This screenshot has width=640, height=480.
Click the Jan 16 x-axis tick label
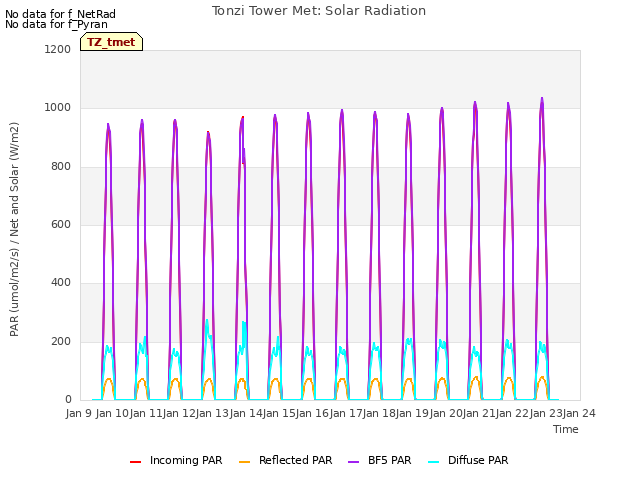[312, 413]
